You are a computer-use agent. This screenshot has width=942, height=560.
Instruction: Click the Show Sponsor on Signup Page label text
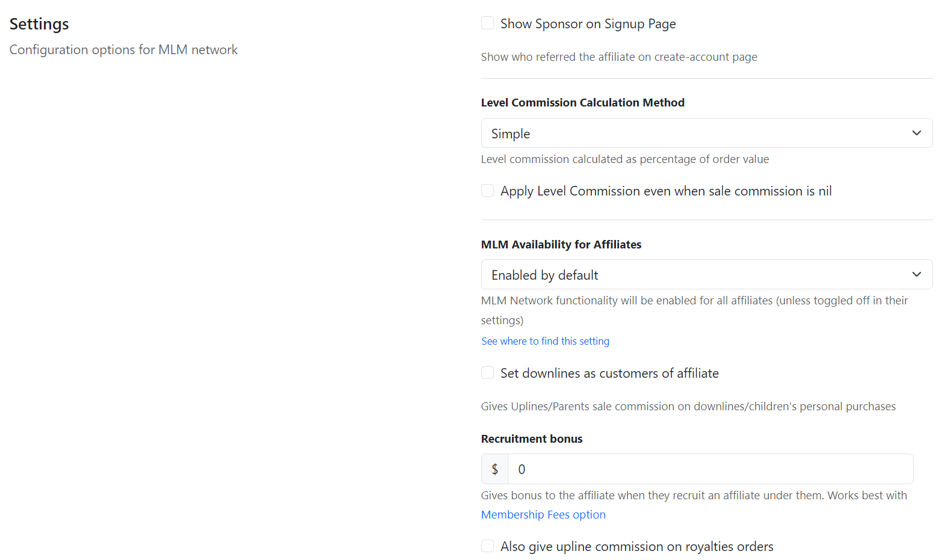pos(588,24)
